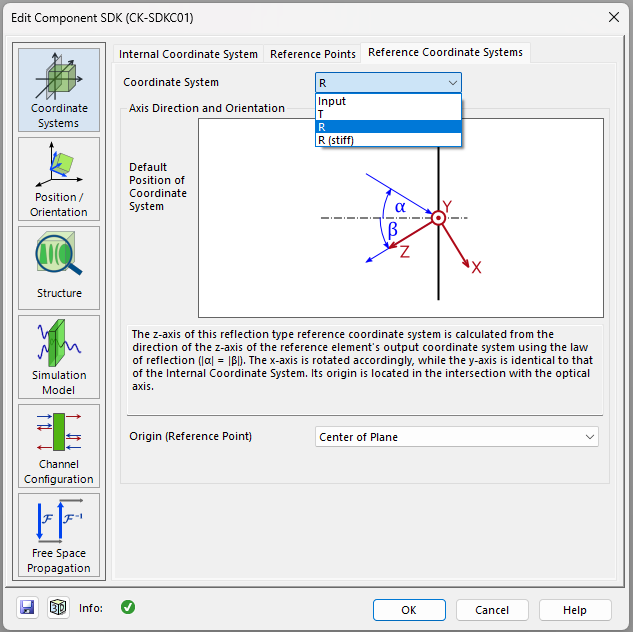Choose R from the dropdown list
Viewport: 633px width, 632px height.
[x=388, y=127]
